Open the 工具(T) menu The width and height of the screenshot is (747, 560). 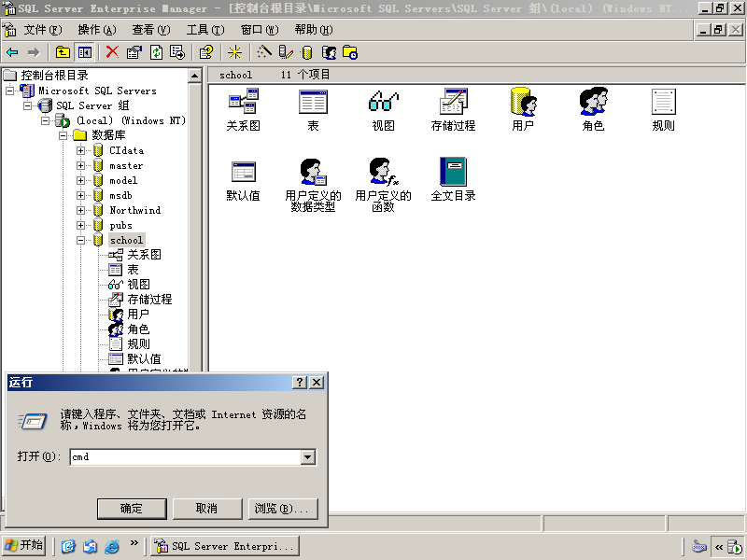[x=205, y=30]
